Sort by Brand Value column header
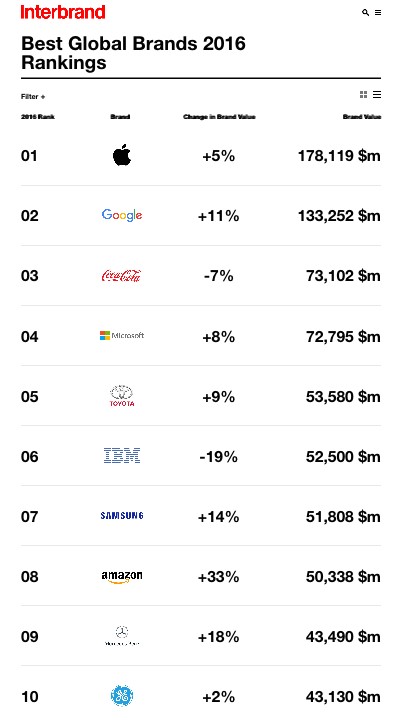The image size is (405, 722). point(362,117)
